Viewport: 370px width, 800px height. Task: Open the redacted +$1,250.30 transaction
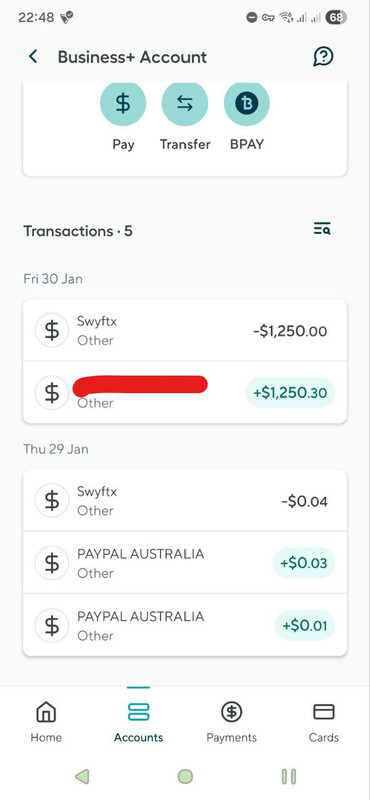pyautogui.click(x=185, y=392)
